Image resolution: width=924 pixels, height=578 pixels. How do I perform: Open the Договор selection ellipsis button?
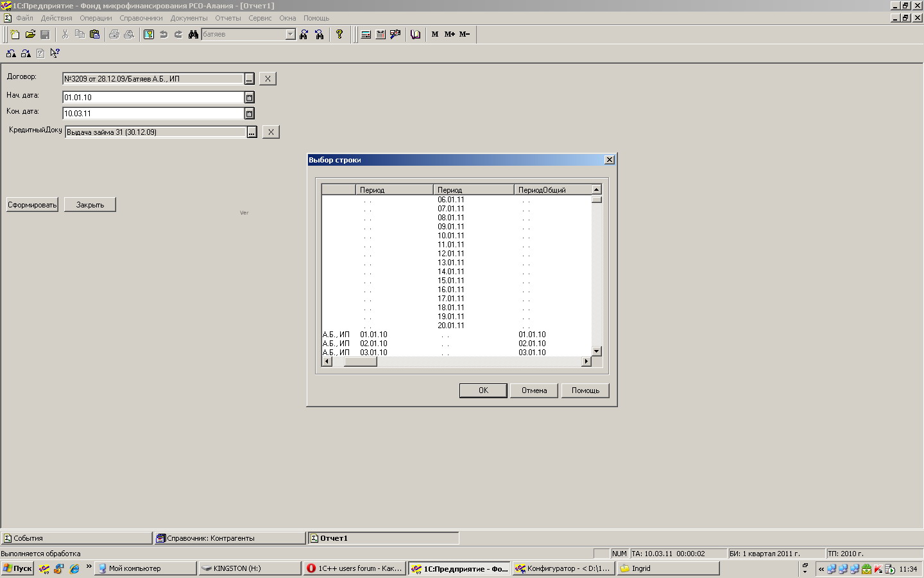pos(250,79)
